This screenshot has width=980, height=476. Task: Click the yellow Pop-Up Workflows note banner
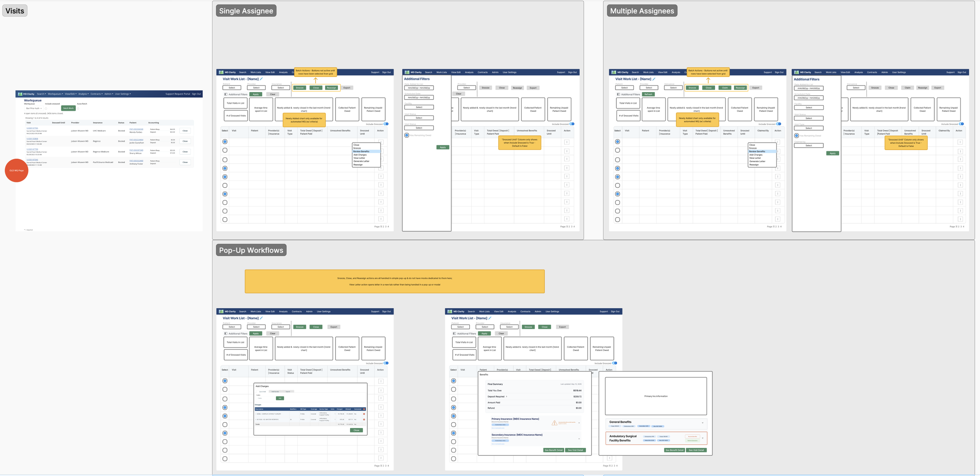394,281
